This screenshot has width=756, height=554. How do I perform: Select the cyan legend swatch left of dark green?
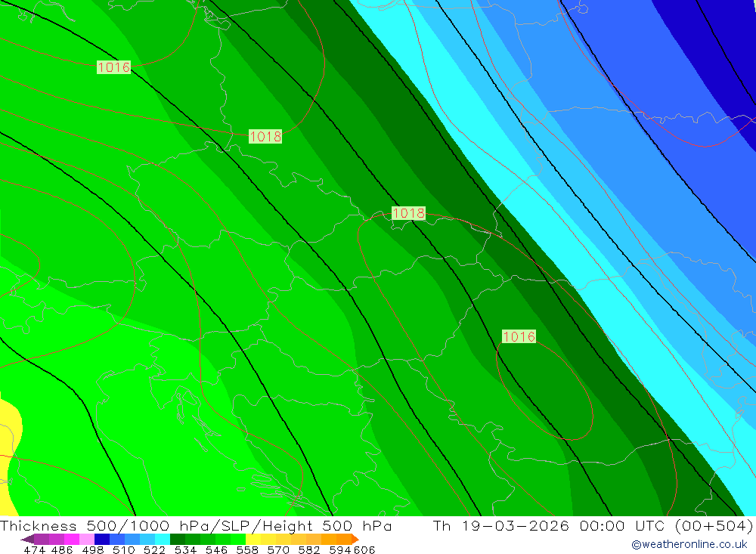[x=163, y=539]
